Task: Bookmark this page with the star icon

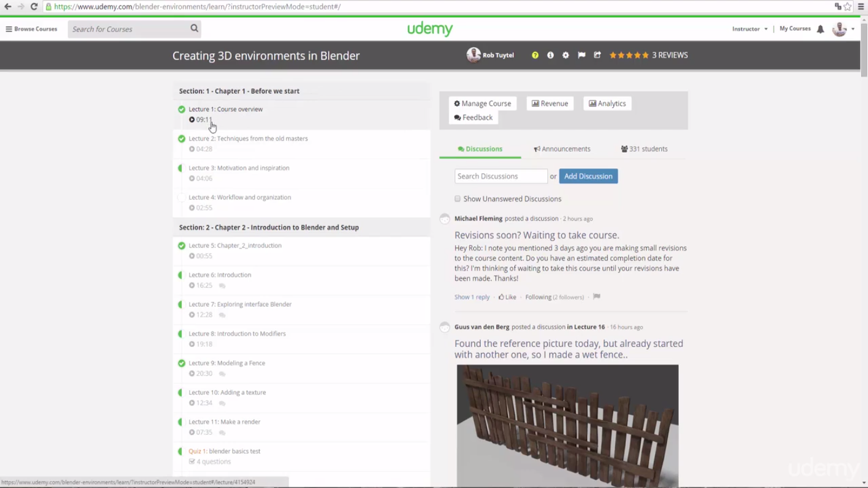Action: point(848,7)
